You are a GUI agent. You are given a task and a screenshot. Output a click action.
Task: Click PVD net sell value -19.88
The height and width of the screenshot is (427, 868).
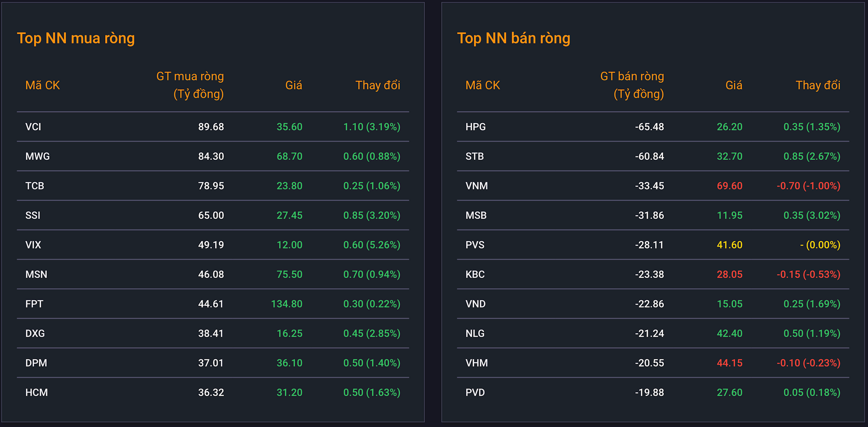[x=649, y=393]
